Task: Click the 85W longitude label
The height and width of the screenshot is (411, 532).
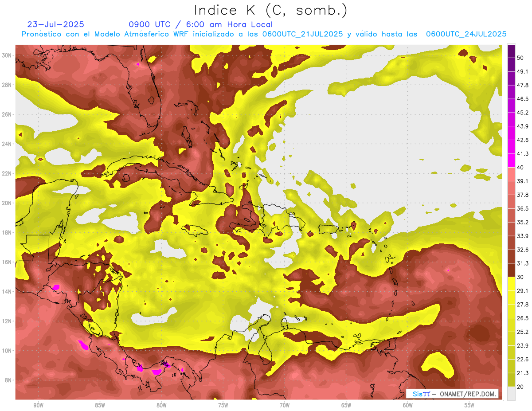Action: tap(100, 406)
